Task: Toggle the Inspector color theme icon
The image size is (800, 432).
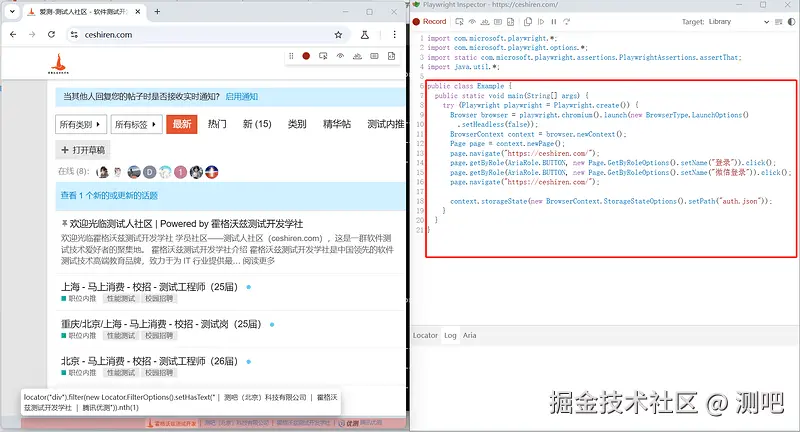Action: click(791, 21)
